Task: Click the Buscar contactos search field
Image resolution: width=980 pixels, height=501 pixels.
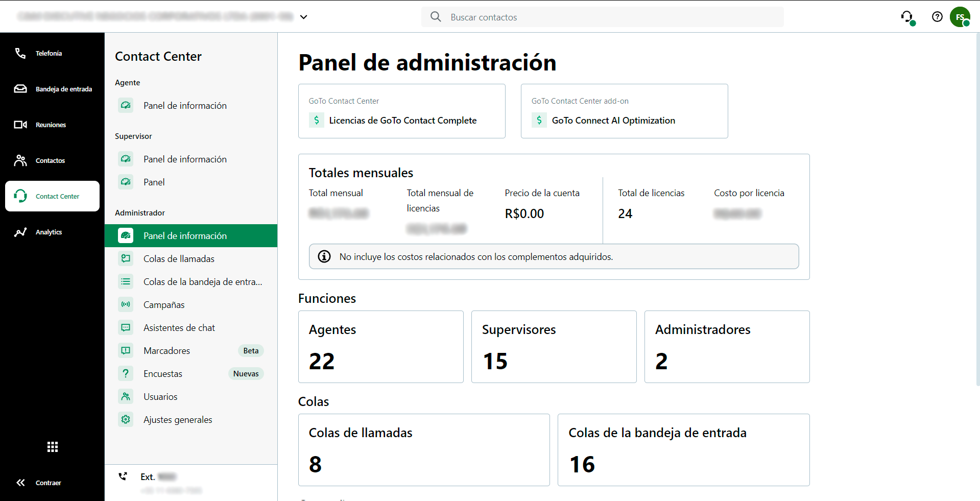Action: [603, 16]
